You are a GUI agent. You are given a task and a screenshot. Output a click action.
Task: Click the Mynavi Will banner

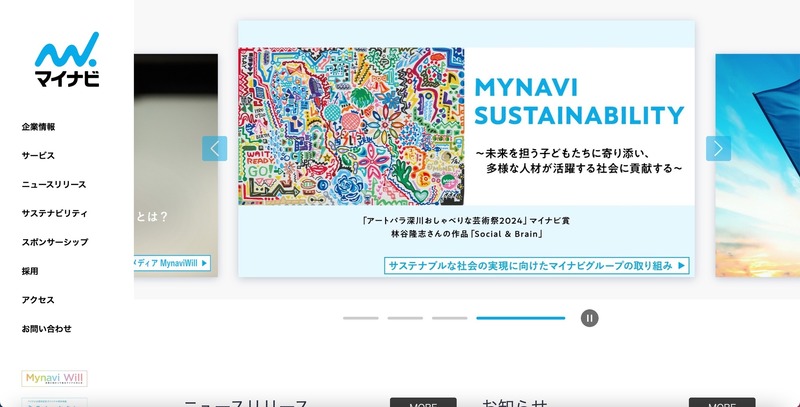pos(54,379)
